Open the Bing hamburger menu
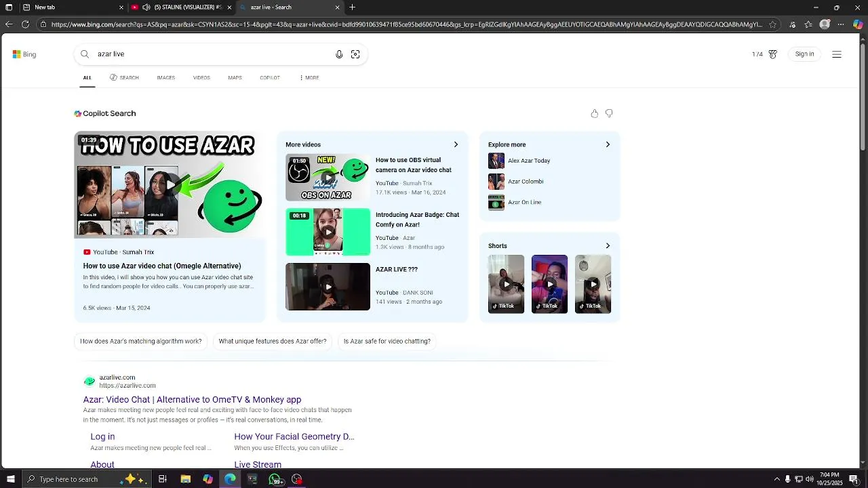 (837, 54)
